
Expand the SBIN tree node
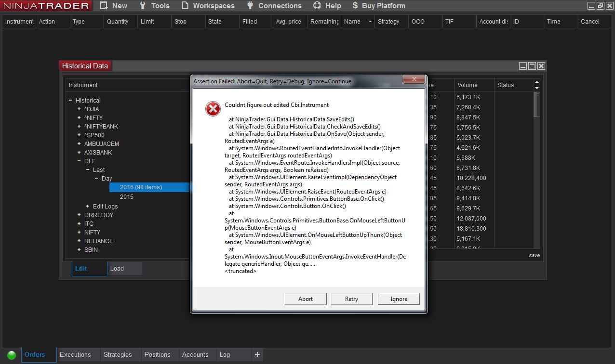(80, 250)
